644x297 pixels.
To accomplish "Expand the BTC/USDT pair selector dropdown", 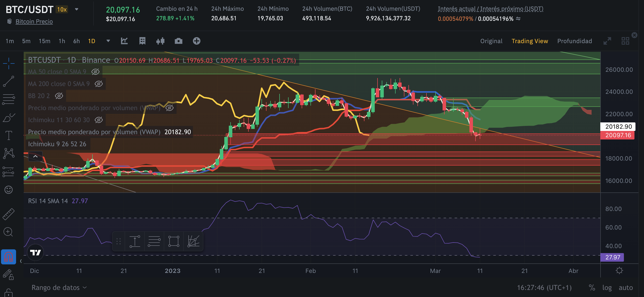I will [77, 10].
